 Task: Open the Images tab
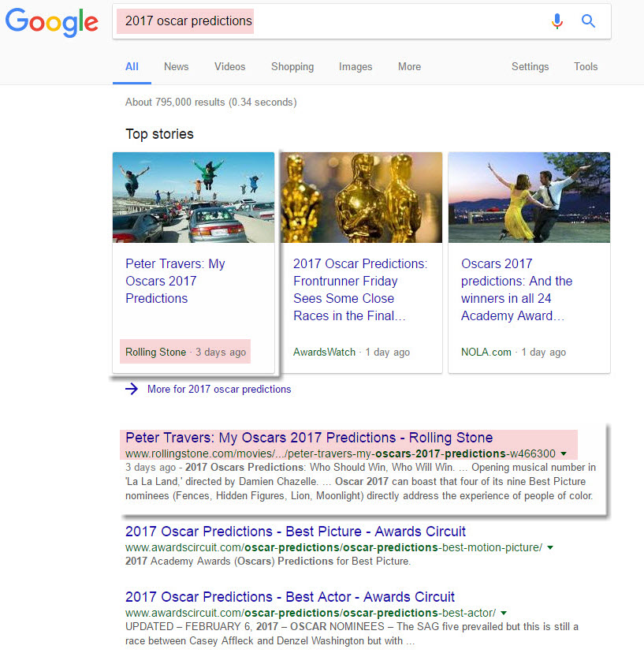click(356, 66)
